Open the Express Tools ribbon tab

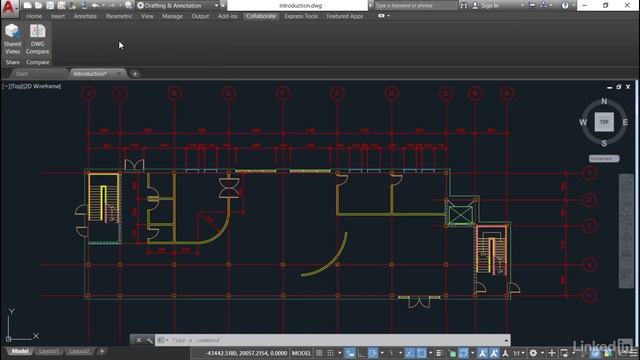click(301, 16)
